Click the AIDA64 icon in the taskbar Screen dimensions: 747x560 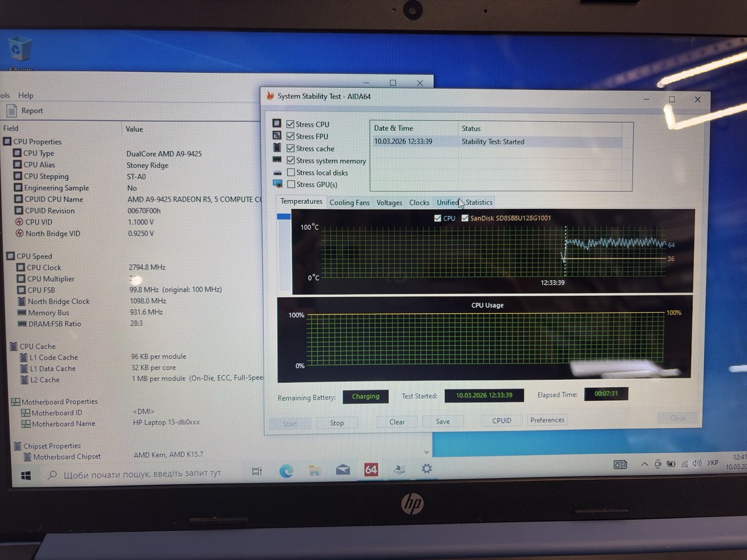tap(371, 470)
